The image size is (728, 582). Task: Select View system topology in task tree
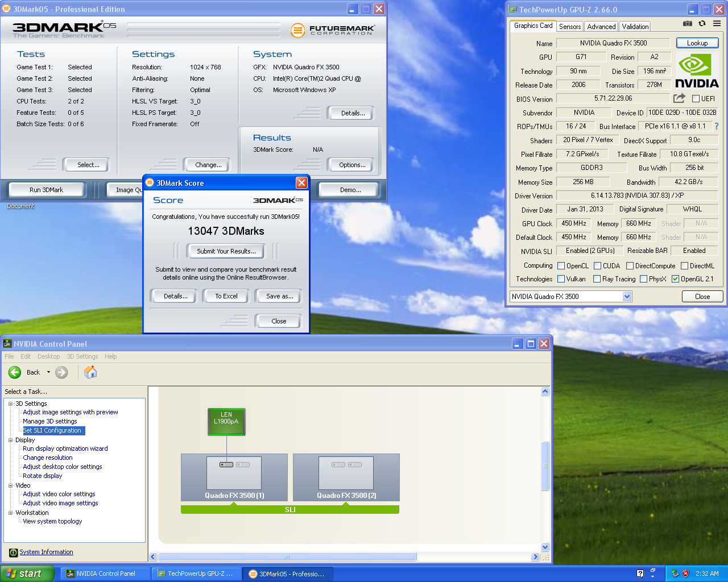52,521
